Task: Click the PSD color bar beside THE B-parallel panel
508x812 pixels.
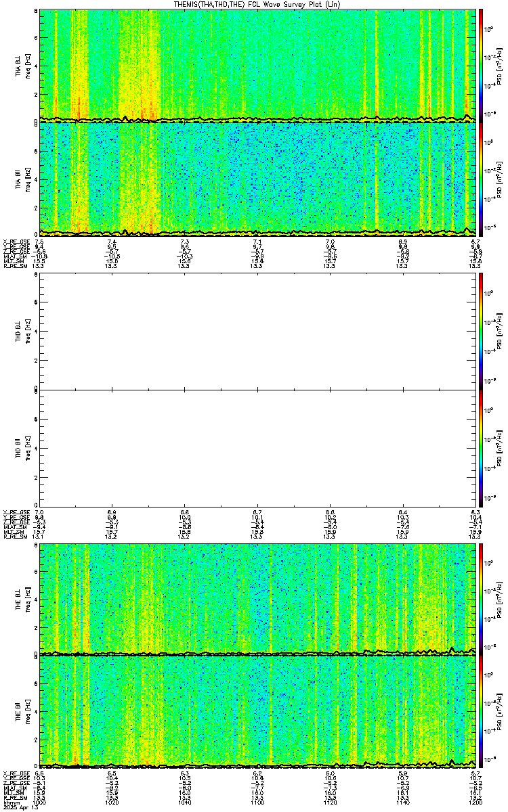Action: (481, 712)
